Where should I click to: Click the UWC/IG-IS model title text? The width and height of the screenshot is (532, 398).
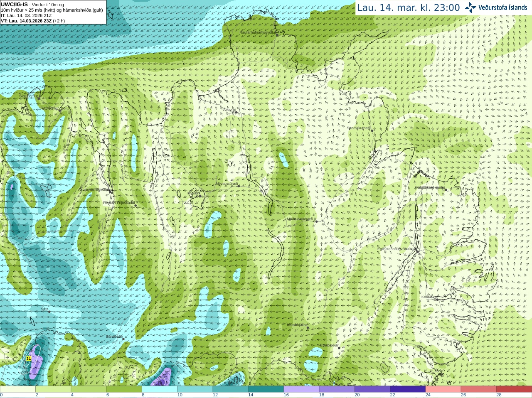click(14, 5)
